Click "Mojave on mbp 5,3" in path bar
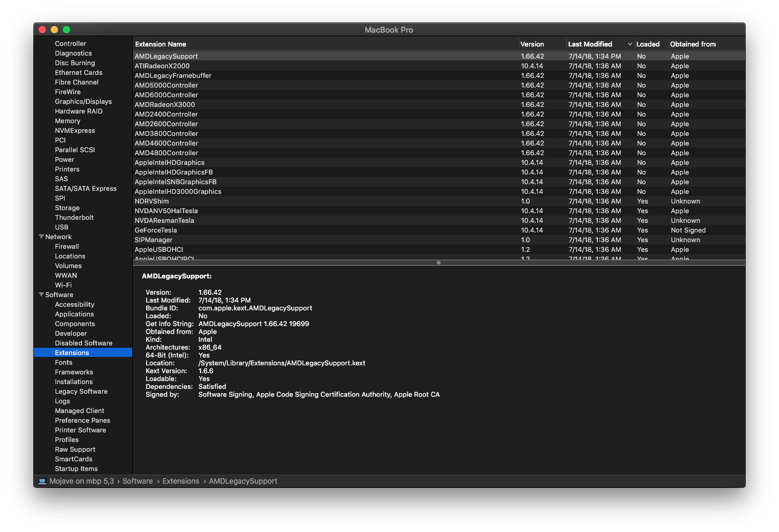779x532 pixels. tap(82, 481)
